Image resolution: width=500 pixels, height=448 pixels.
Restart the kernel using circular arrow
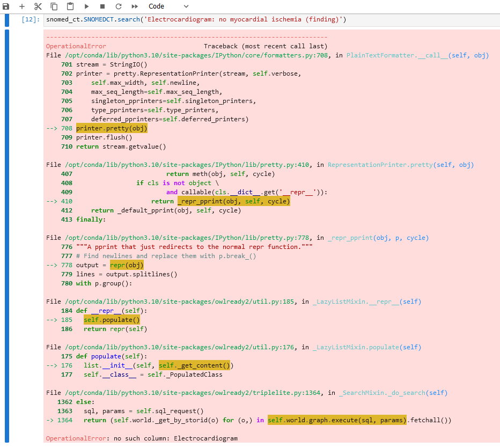click(x=119, y=6)
